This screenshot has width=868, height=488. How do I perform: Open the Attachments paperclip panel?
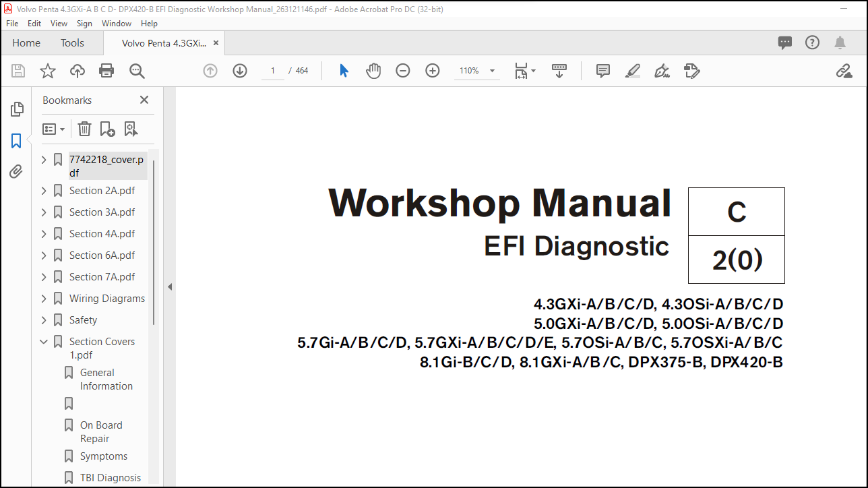pyautogui.click(x=17, y=172)
